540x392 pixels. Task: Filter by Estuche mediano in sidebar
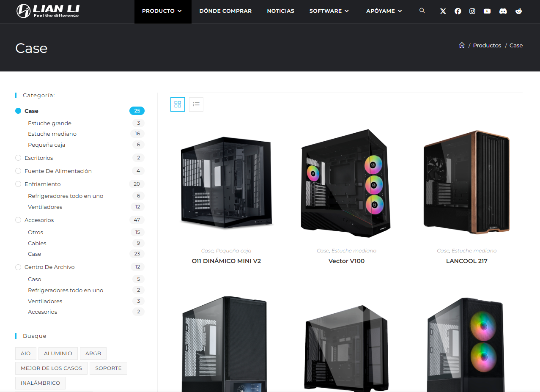click(52, 134)
